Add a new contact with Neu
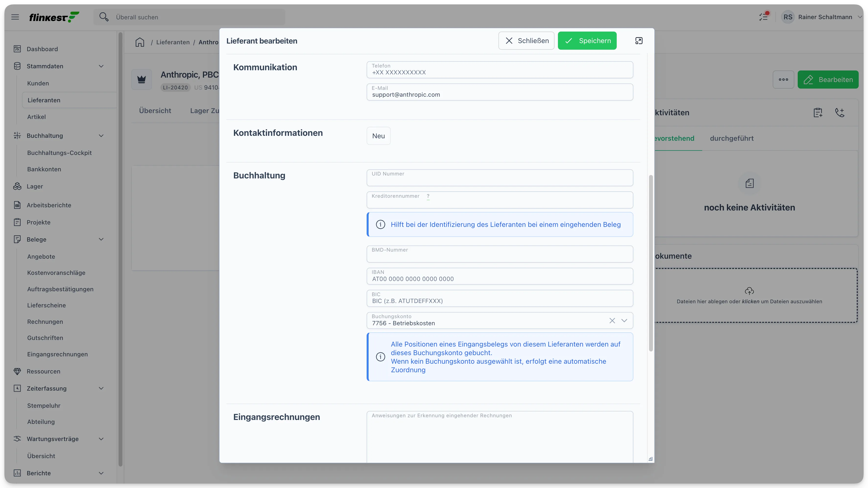Image resolution: width=868 pixels, height=488 pixels. [x=378, y=136]
